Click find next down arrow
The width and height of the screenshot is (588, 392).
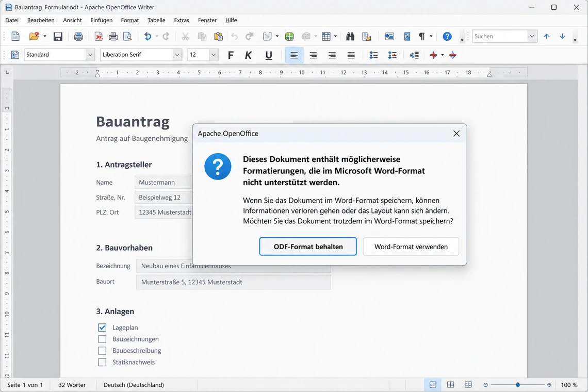(563, 37)
